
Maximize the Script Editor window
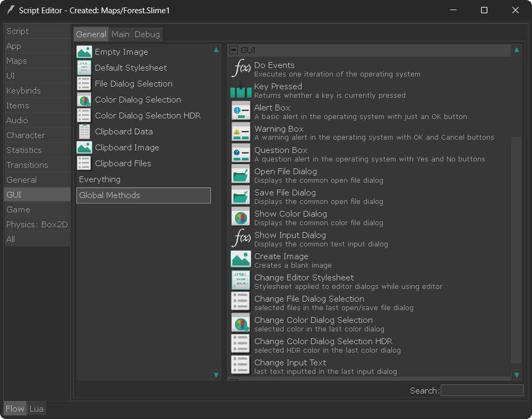click(x=484, y=10)
